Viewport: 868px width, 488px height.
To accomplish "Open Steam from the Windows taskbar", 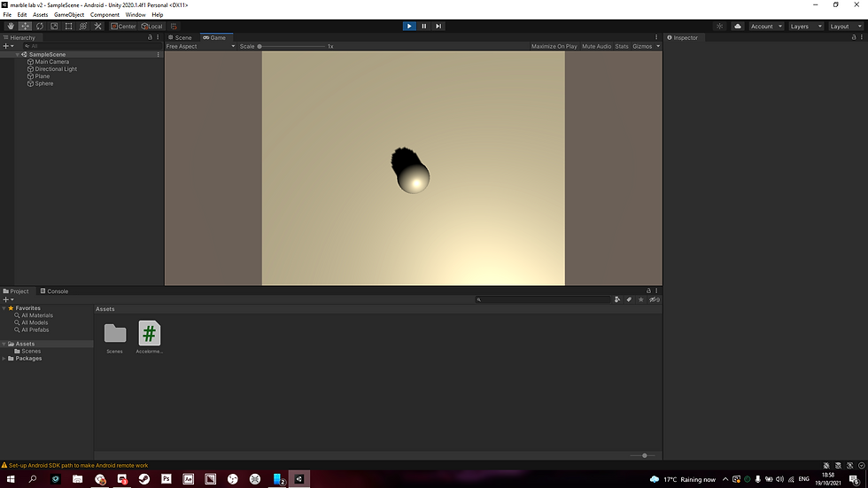I will click(143, 479).
